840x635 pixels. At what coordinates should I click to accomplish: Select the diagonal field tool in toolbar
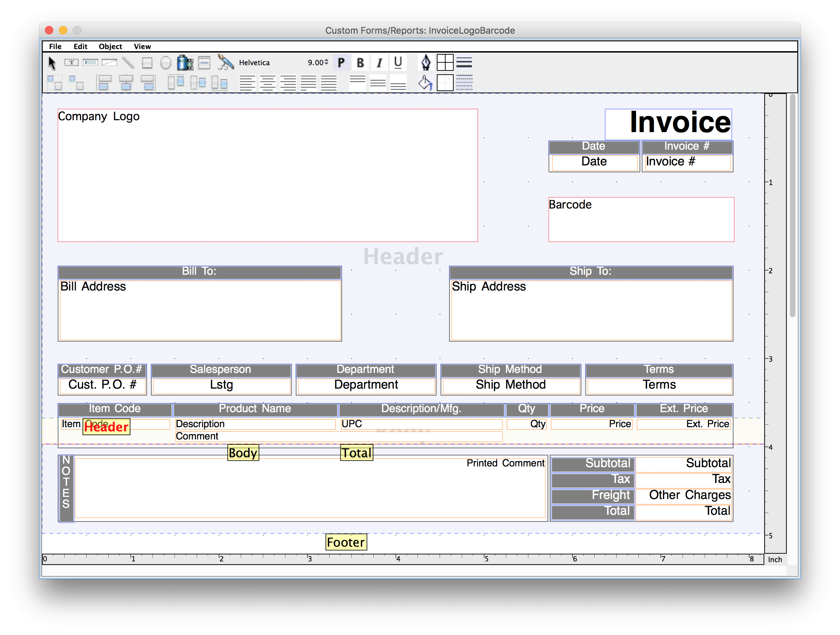tap(109, 63)
